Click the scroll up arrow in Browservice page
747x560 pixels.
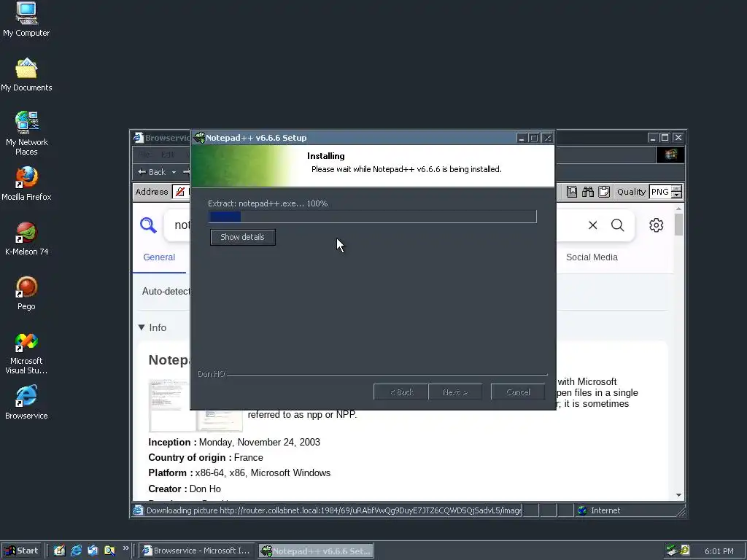pos(678,209)
